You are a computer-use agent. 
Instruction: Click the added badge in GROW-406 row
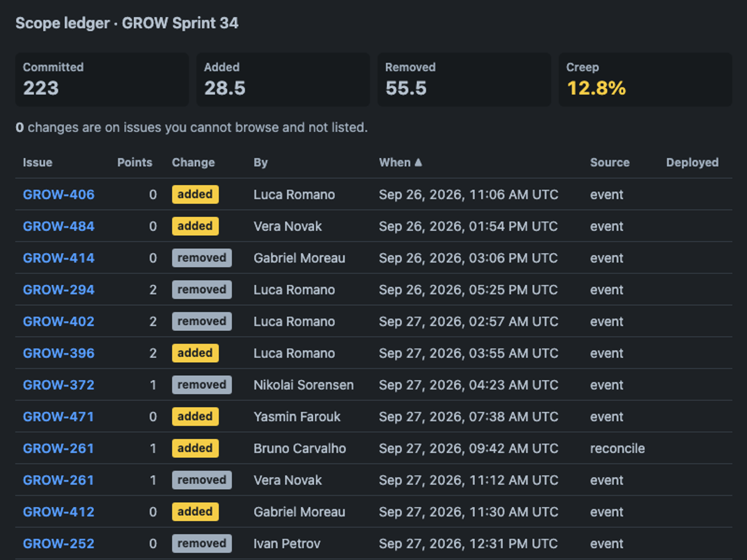(x=195, y=195)
